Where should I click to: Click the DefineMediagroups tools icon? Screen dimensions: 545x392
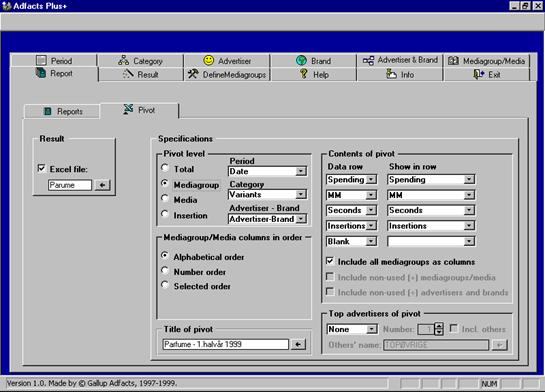[193, 74]
